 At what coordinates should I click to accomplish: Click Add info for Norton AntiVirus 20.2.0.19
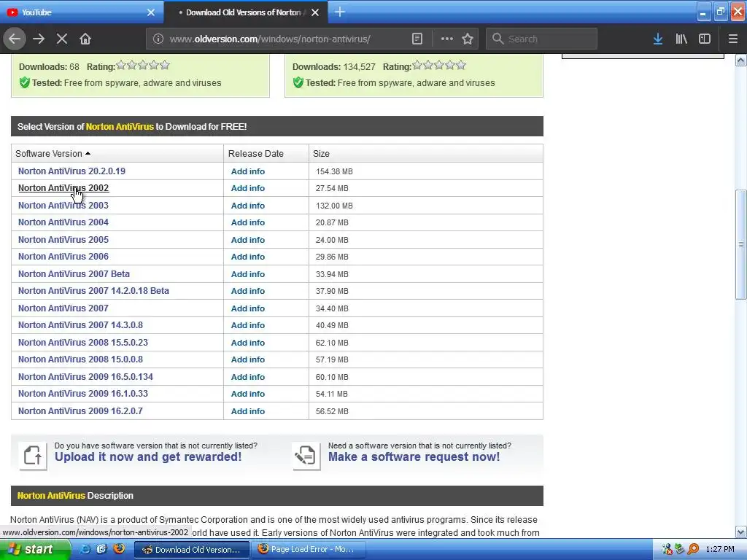[248, 171]
